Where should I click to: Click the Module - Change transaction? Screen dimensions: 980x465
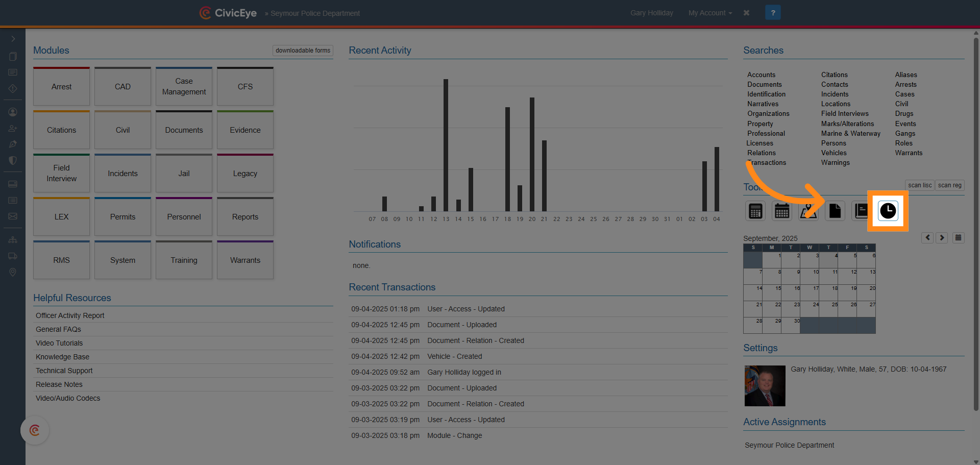pyautogui.click(x=455, y=435)
